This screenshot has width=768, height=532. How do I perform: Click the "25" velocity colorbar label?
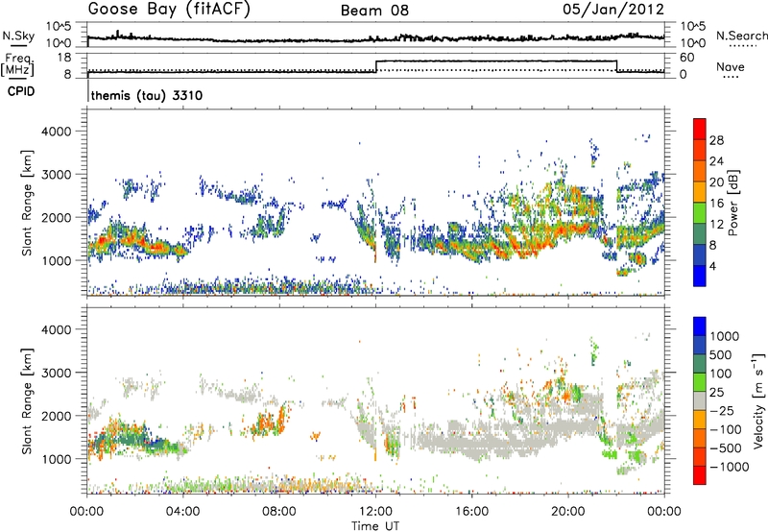pos(716,392)
